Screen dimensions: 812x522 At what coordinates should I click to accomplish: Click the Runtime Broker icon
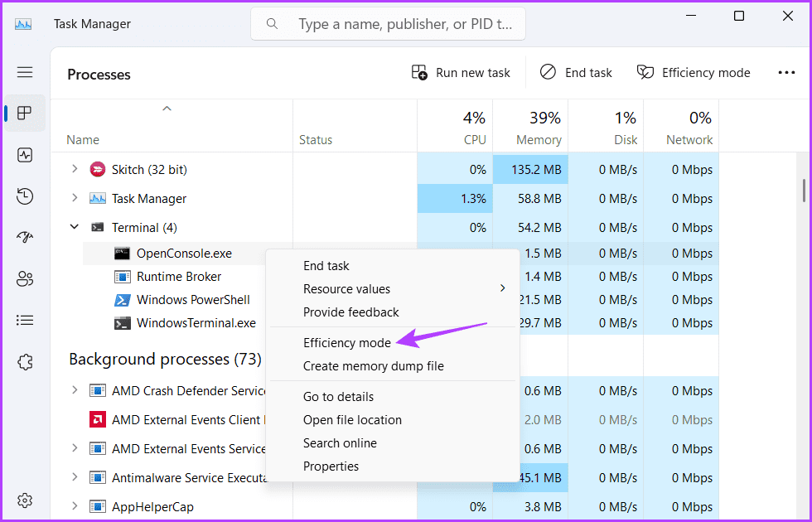tap(123, 277)
